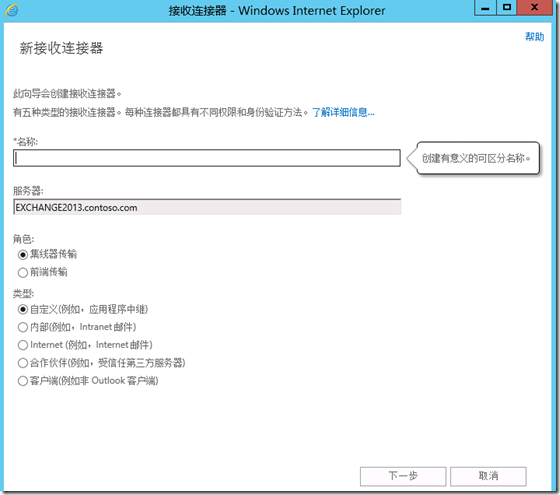Screen dimensions: 560x495
Task: Click the window title bar text
Action: [277, 10]
